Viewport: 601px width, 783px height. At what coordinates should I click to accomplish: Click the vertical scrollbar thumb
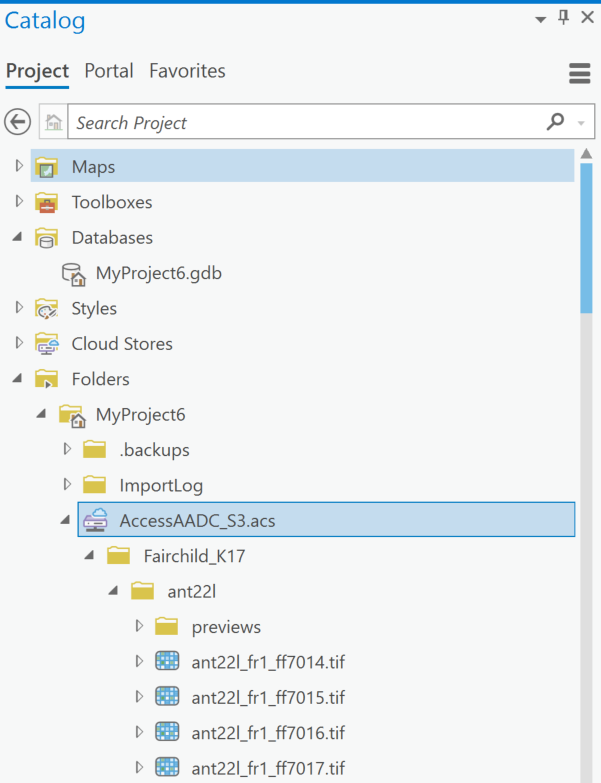(587, 238)
